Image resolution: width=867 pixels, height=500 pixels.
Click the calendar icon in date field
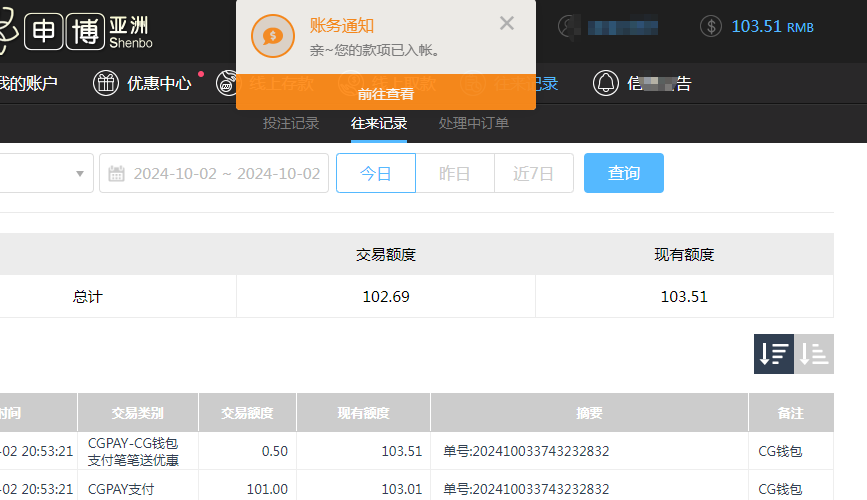116,174
